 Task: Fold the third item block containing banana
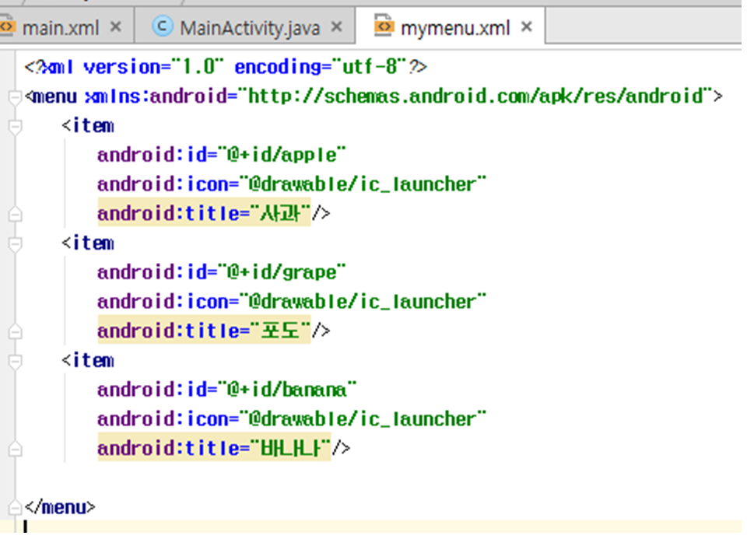point(13,361)
